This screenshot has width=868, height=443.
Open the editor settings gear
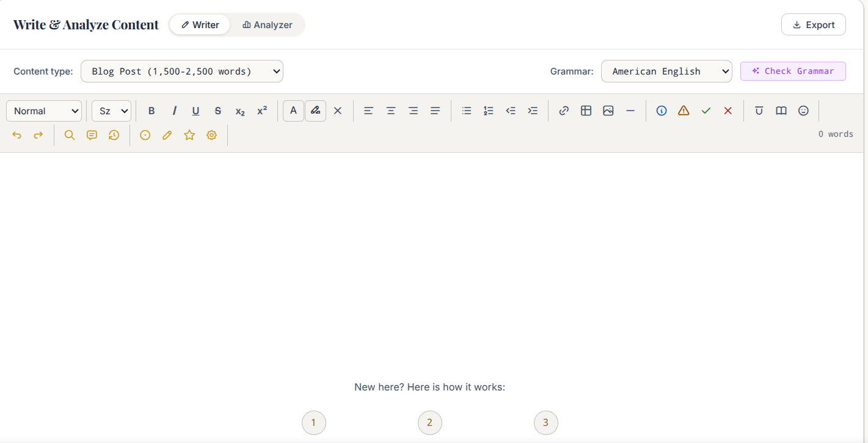click(211, 135)
